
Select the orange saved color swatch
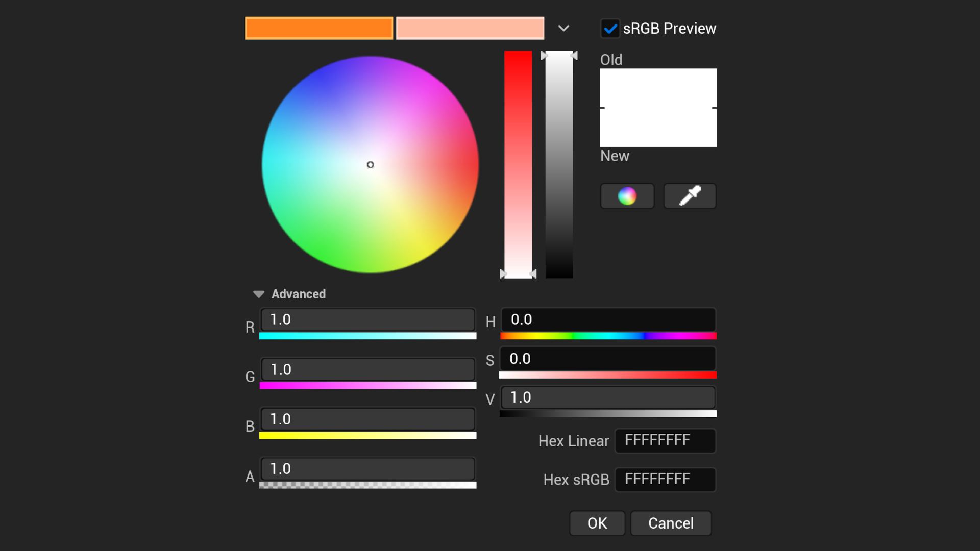(319, 28)
